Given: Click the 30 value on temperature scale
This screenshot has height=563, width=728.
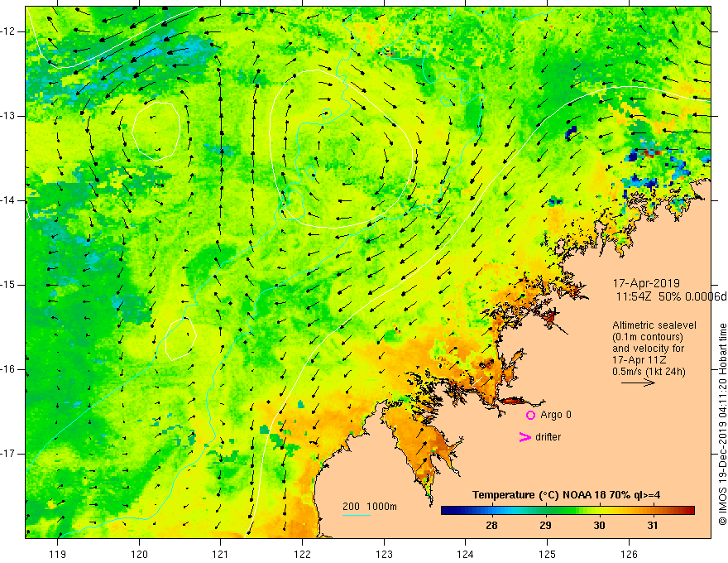Looking at the screenshot, I should click(x=600, y=526).
